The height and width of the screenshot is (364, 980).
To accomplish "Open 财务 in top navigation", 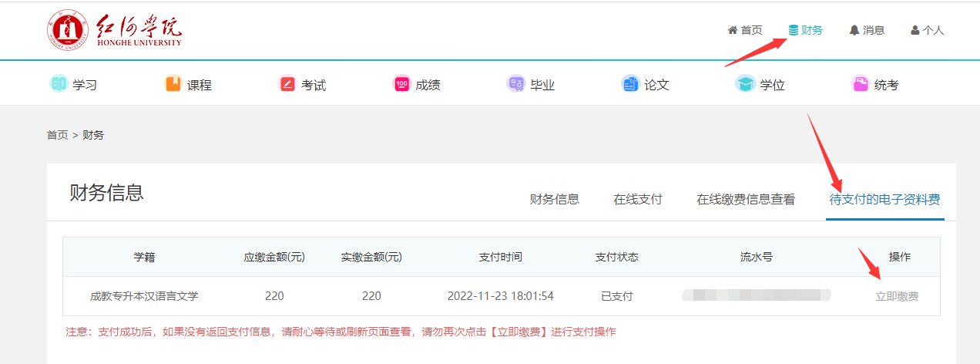I will tap(806, 30).
